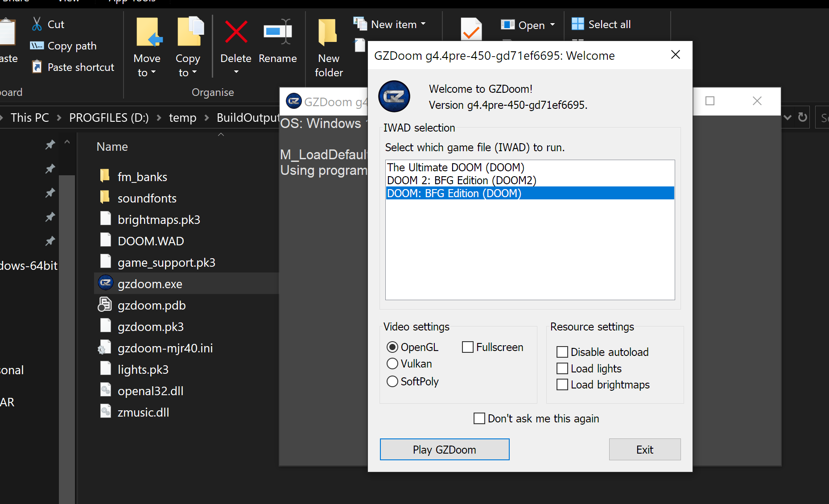Select DOOM: BFG Edition (DOOM) entry
This screenshot has height=504, width=829.
tap(530, 193)
